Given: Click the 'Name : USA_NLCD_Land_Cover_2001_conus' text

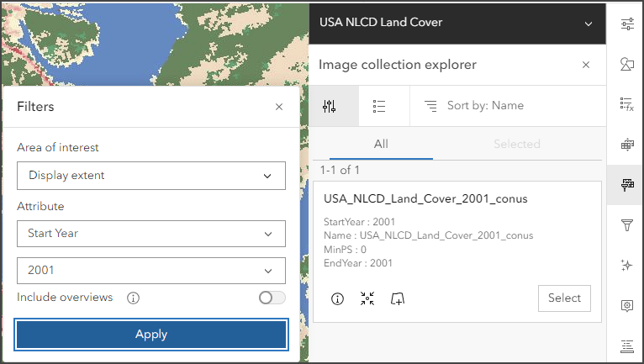Looking at the screenshot, I should point(429,235).
